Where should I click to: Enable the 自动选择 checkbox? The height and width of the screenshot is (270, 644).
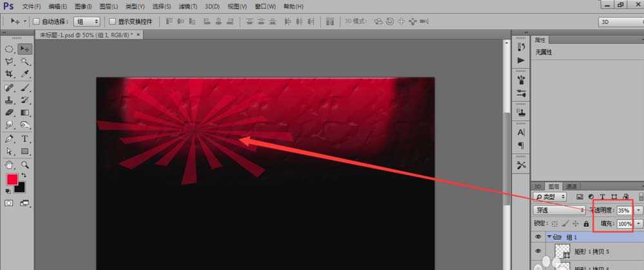coord(37,21)
